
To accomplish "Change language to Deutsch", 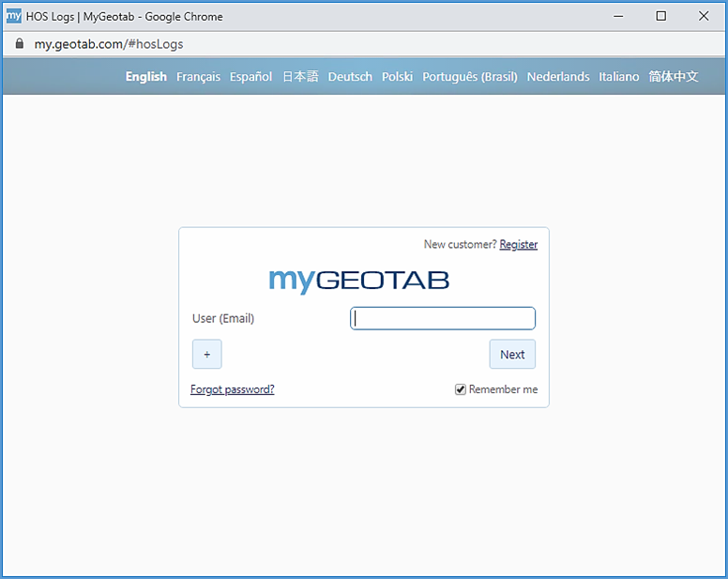I will pos(350,77).
